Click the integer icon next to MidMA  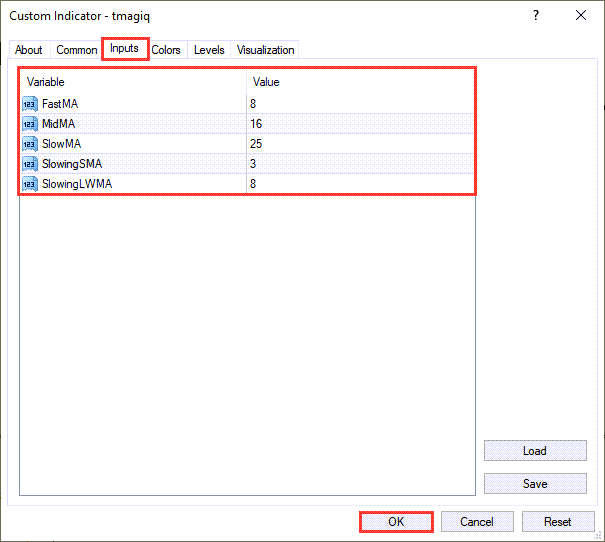click(30, 124)
